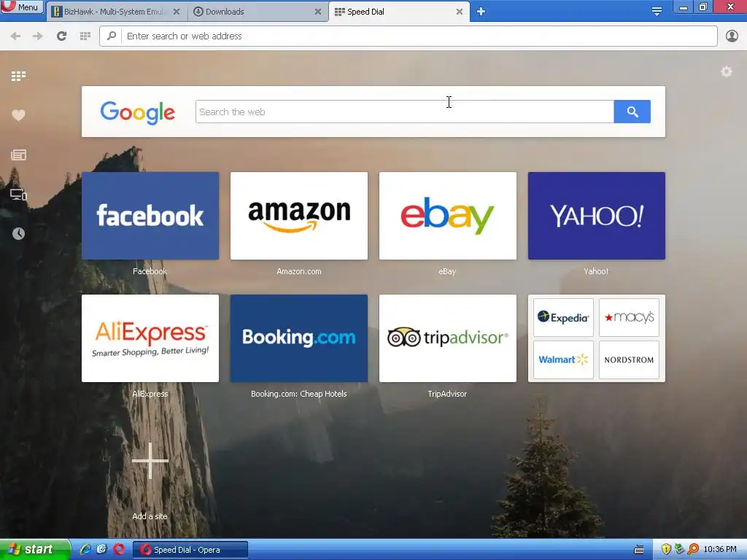
Task: Click the eBay label text
Action: [447, 271]
